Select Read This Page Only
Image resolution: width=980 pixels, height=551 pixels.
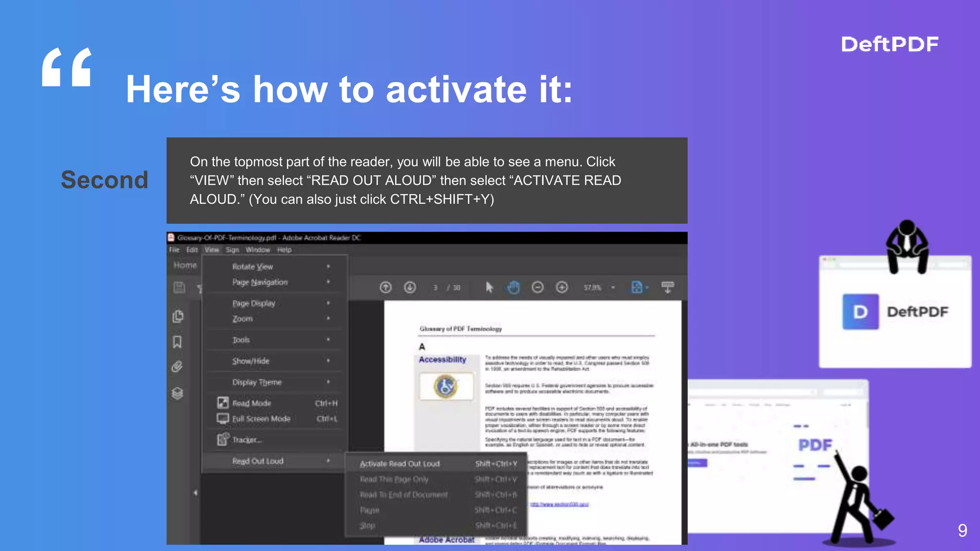pyautogui.click(x=436, y=479)
